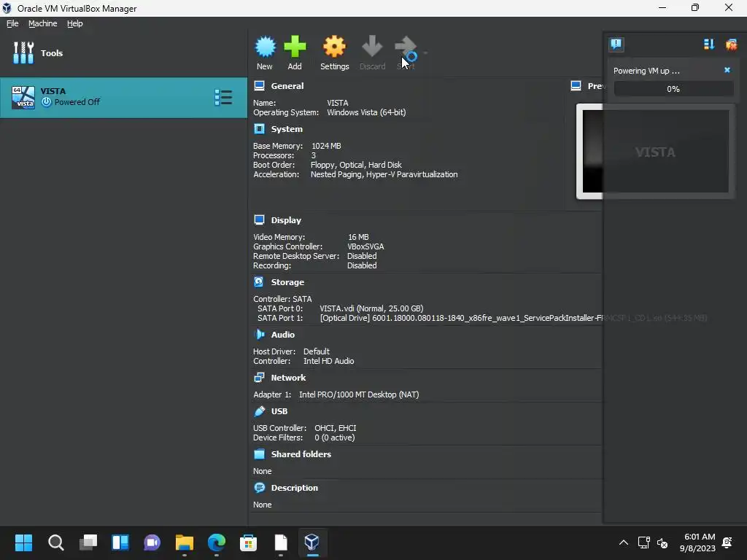
Task: Select the VISTA virtual machine entry
Action: coord(124,97)
